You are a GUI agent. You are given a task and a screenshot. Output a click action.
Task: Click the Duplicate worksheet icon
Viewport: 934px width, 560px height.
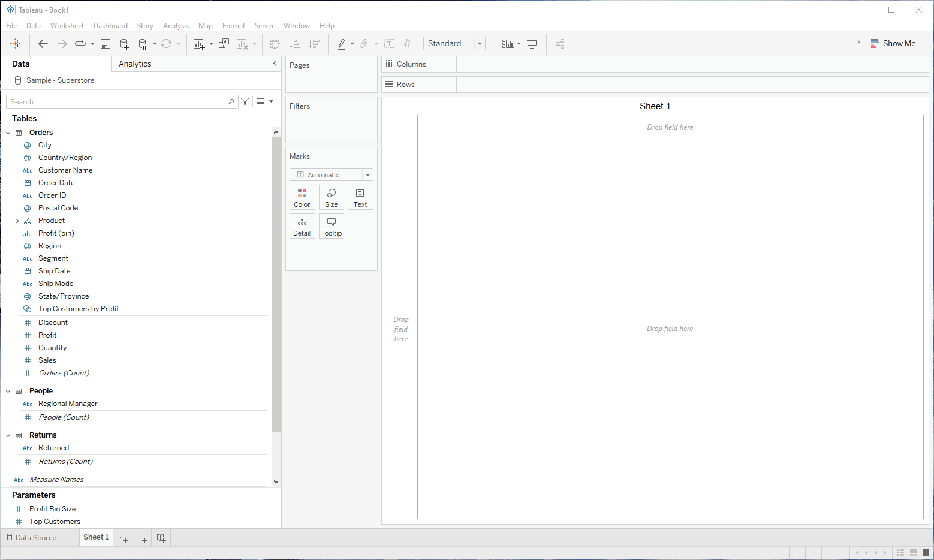pos(224,44)
